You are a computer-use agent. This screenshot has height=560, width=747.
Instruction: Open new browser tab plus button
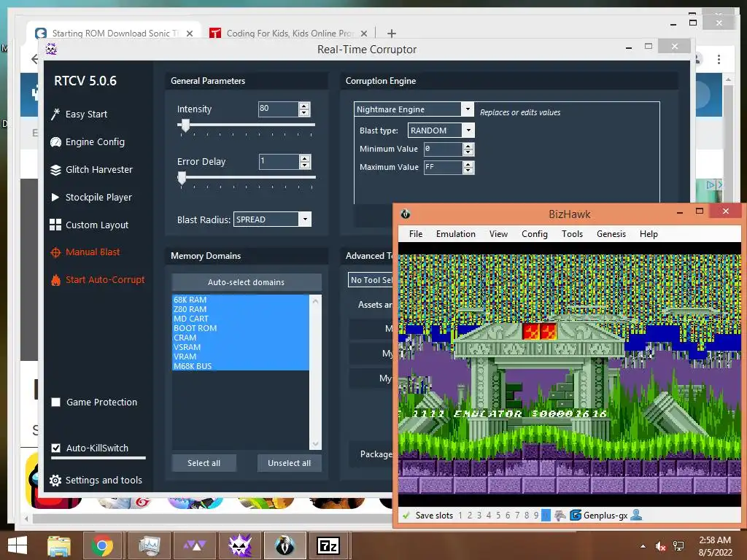tap(392, 34)
